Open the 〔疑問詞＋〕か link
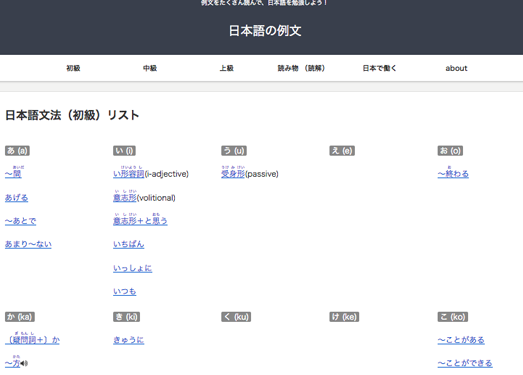Viewport: 523px width, 375px height. (32, 340)
